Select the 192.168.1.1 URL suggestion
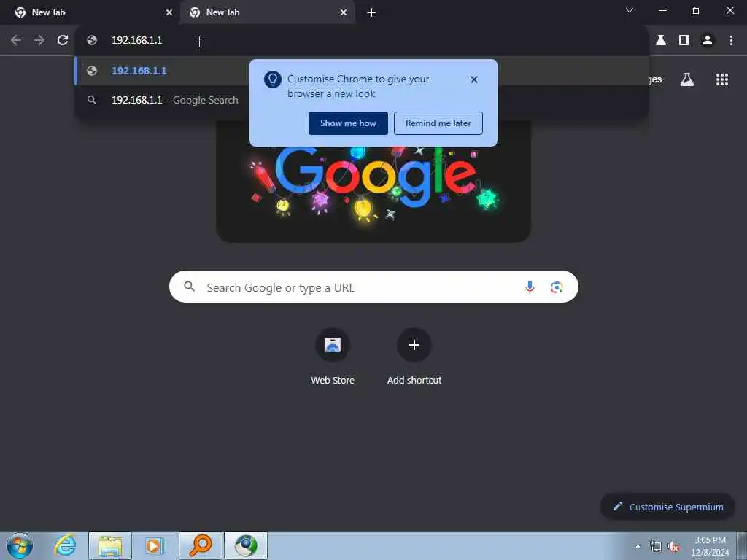The height and width of the screenshot is (560, 747). 162,71
